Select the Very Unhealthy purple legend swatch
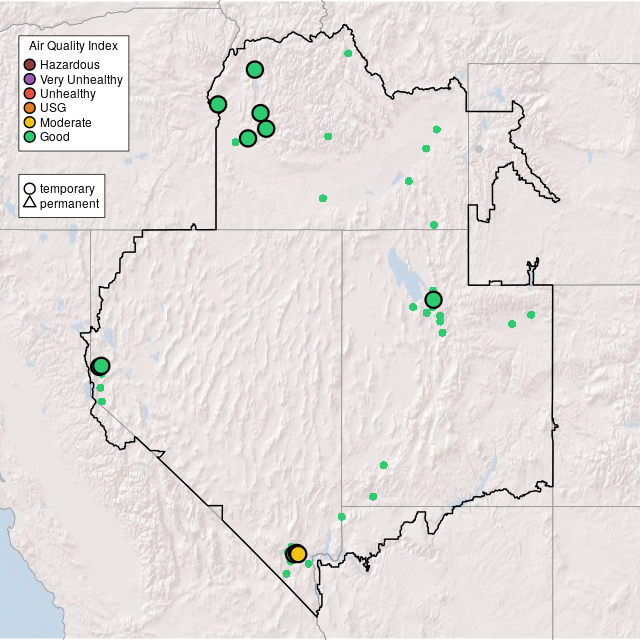The height and width of the screenshot is (640, 640). coord(30,79)
